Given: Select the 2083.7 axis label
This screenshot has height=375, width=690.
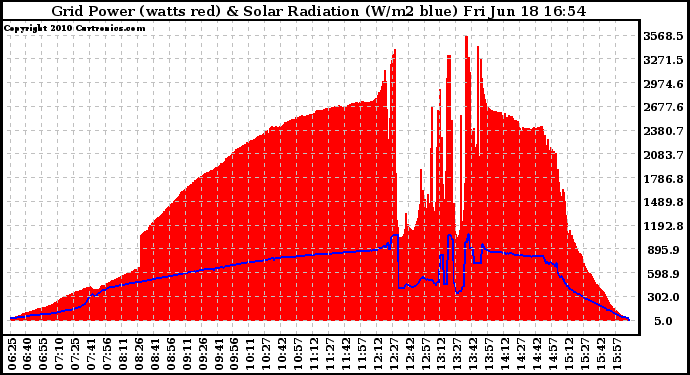Looking at the screenshot, I should coord(663,155).
